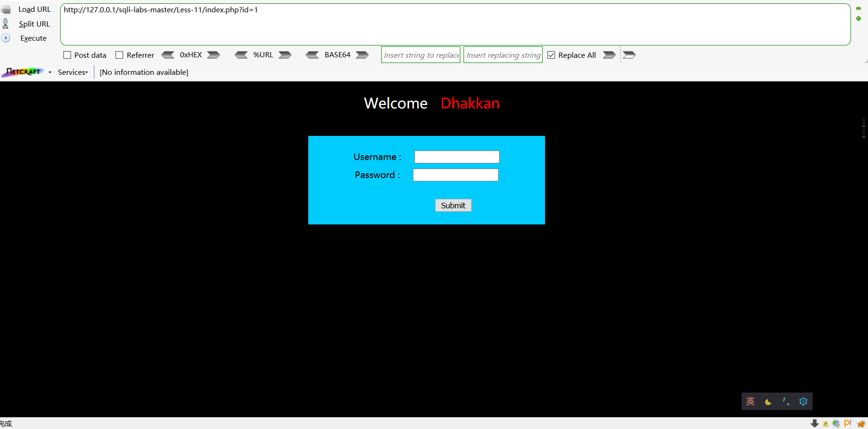Click inside the HackBar URL text area
Screen dimensions: 868x429
pyautogui.click(x=456, y=25)
